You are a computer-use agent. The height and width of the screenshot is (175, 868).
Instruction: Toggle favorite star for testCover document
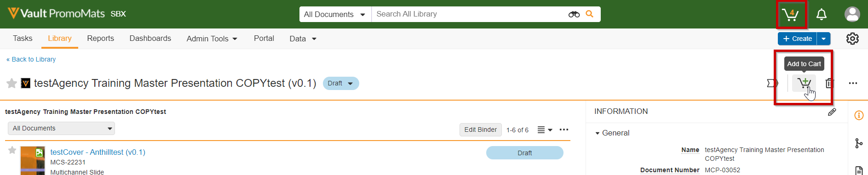[12, 150]
